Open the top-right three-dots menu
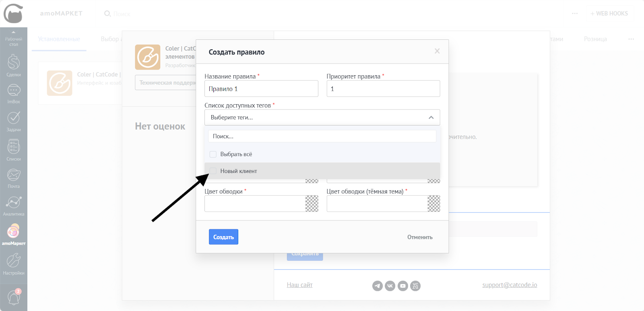The image size is (644, 311). [575, 14]
